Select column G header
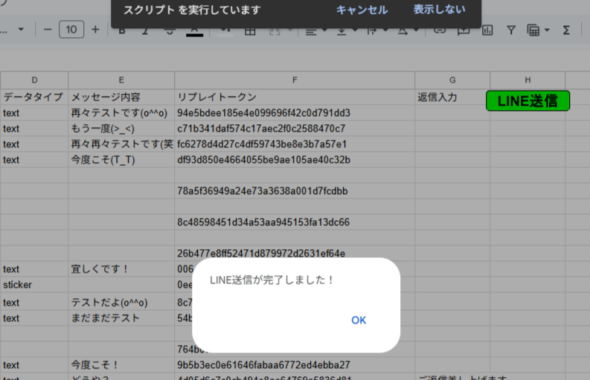Image resolution: width=590 pixels, height=380 pixels. 452,80
